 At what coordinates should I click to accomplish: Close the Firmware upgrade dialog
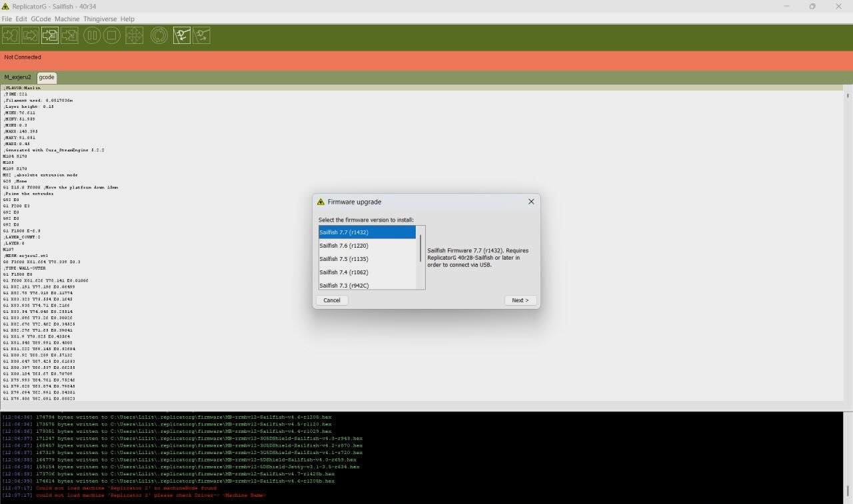click(531, 202)
